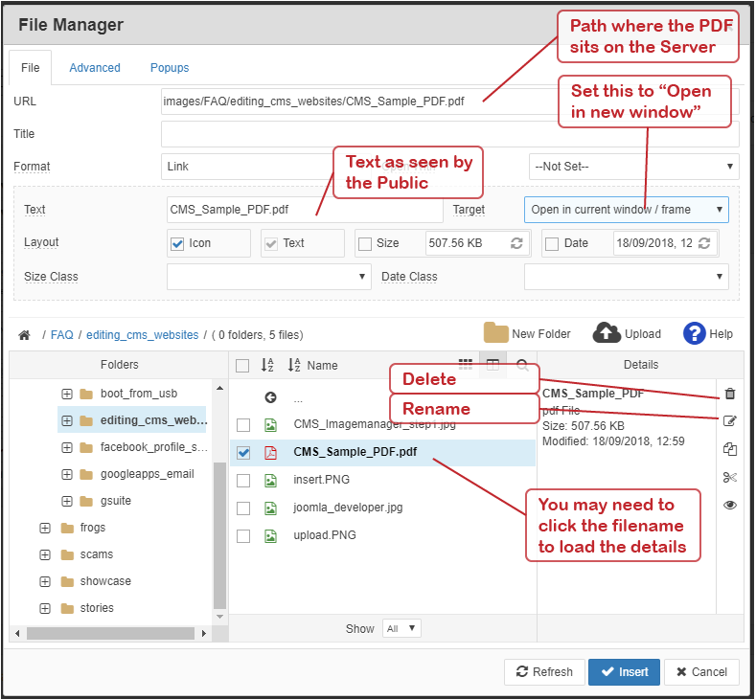Click image icon beside insert.PNG
The height and width of the screenshot is (700, 756).
click(270, 481)
